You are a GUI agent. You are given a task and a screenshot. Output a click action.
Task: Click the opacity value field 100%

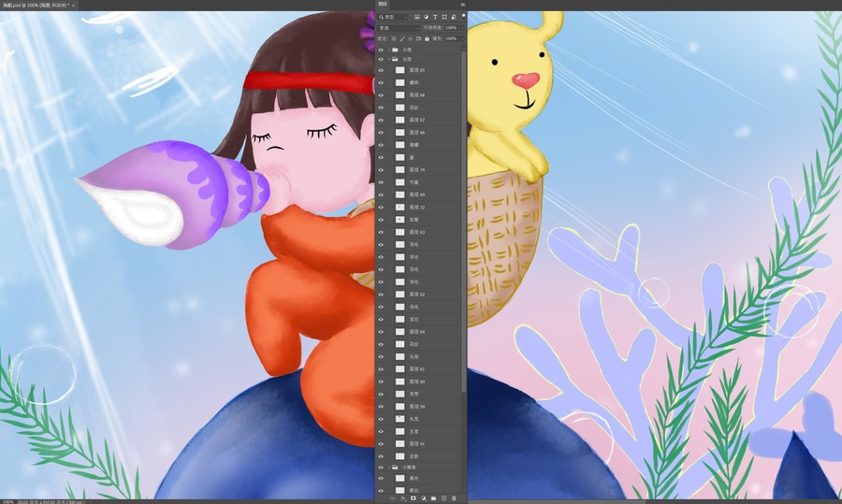451,28
